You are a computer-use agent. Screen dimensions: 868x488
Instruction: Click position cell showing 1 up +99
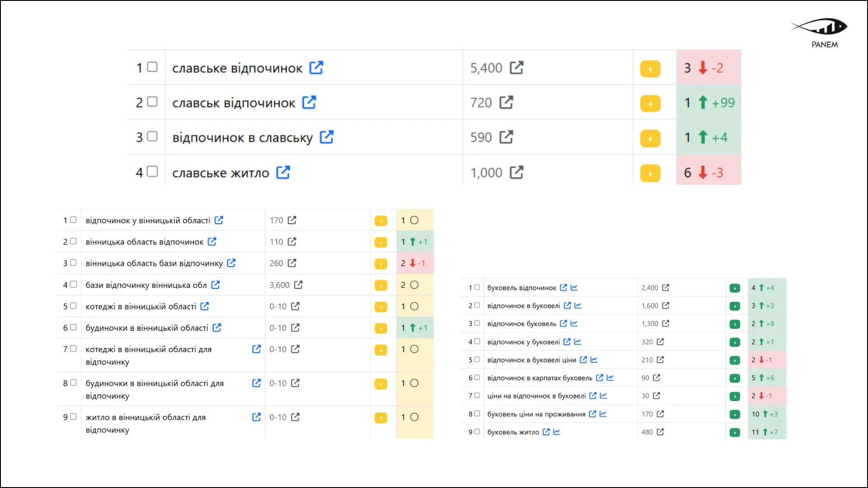click(708, 103)
